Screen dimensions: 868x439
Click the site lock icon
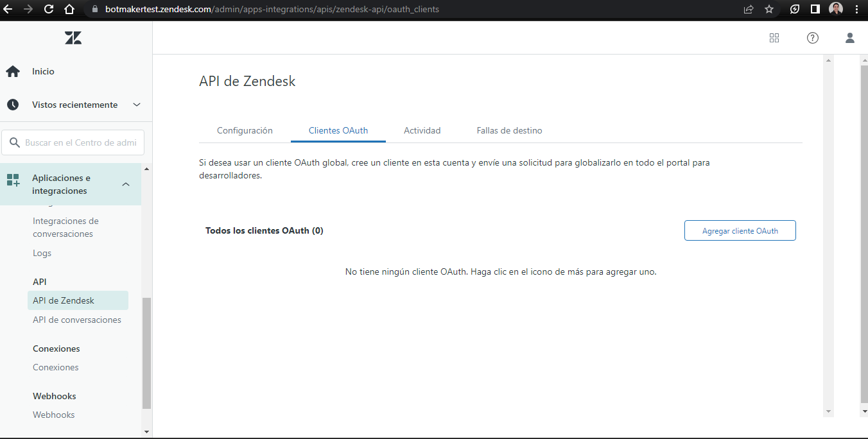click(95, 10)
